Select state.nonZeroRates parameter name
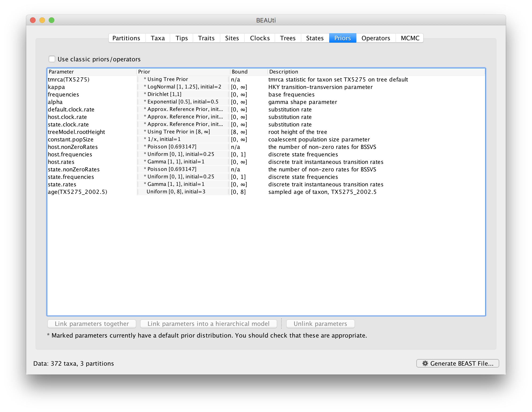Image resolution: width=532 pixels, height=412 pixels. pyautogui.click(x=74, y=169)
